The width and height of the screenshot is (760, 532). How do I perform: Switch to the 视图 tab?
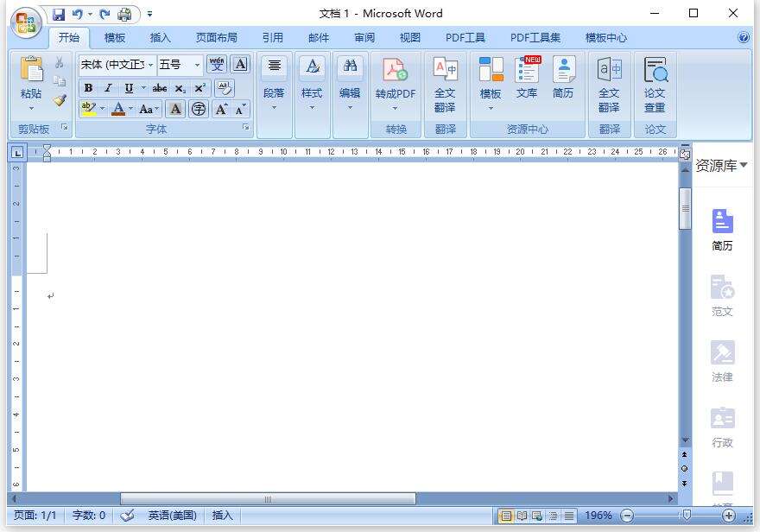(x=410, y=38)
